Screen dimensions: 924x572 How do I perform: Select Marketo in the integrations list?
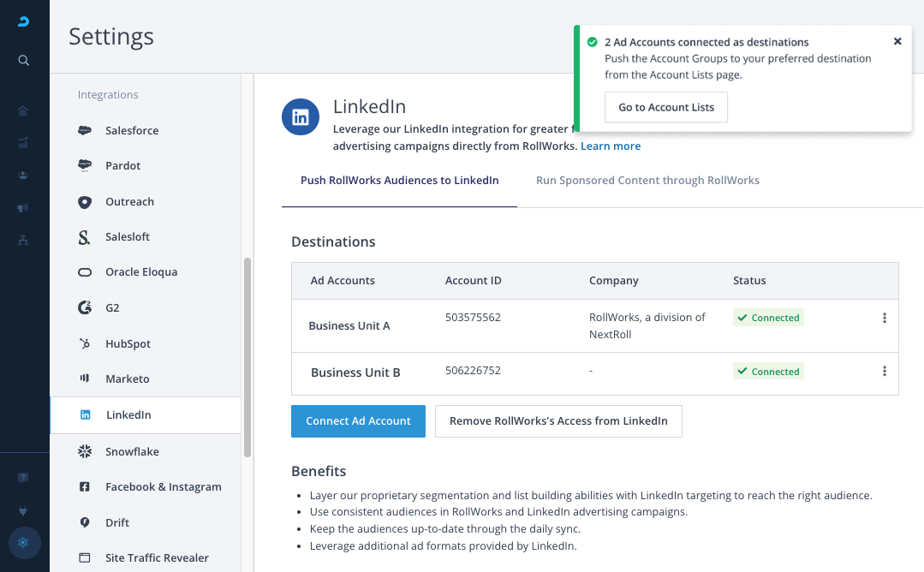click(x=127, y=379)
